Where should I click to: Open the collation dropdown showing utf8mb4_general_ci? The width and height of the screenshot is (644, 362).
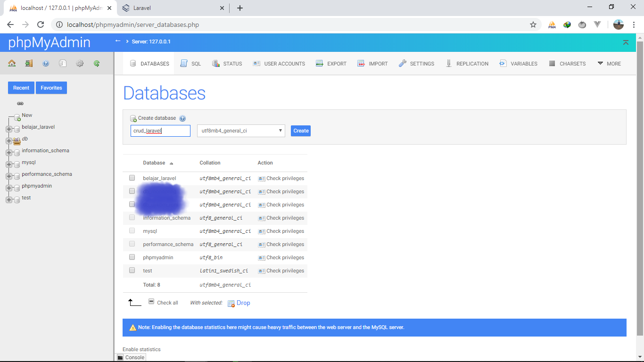point(241,131)
